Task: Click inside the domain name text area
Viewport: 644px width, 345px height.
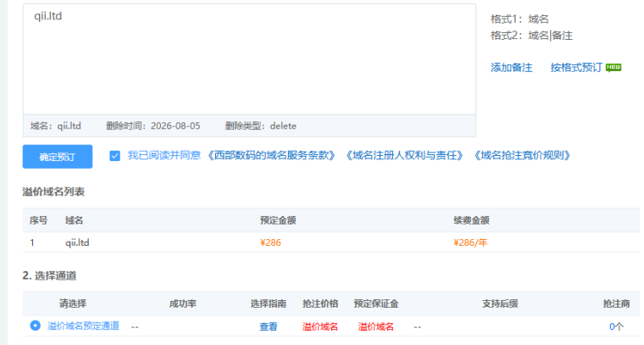Action: [x=249, y=59]
